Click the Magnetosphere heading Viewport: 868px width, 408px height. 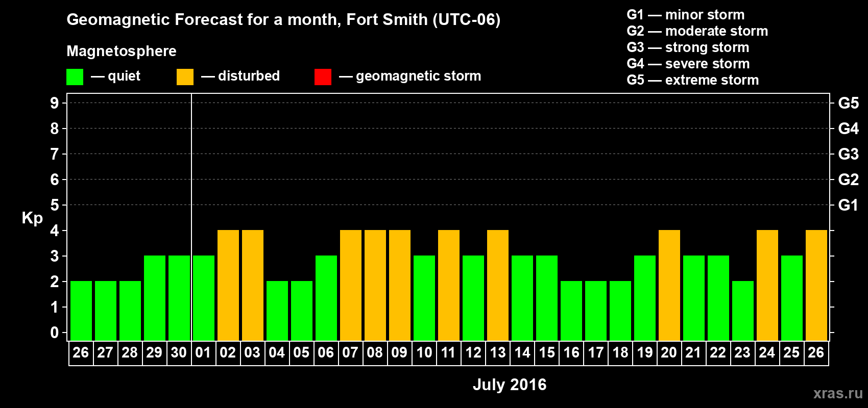[x=122, y=51]
